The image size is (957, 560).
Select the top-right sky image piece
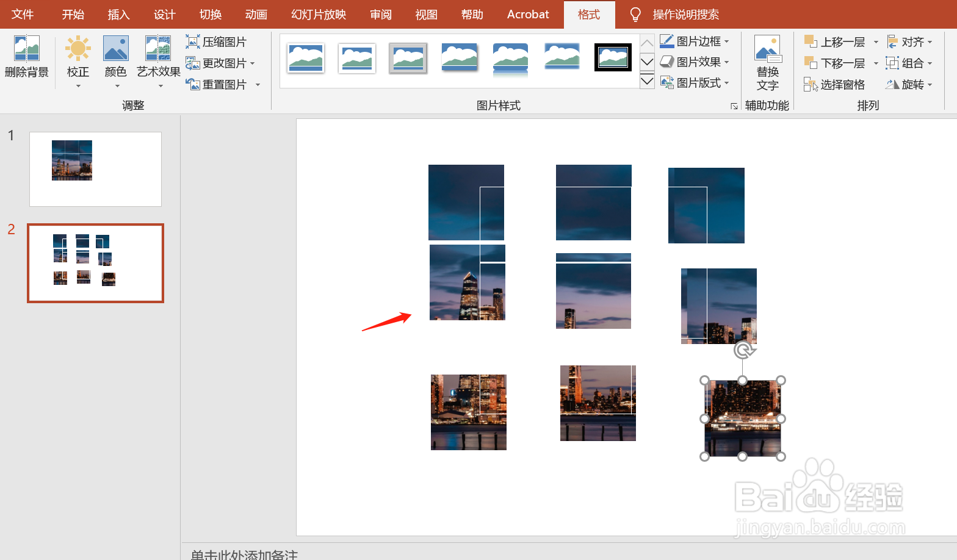click(x=706, y=206)
